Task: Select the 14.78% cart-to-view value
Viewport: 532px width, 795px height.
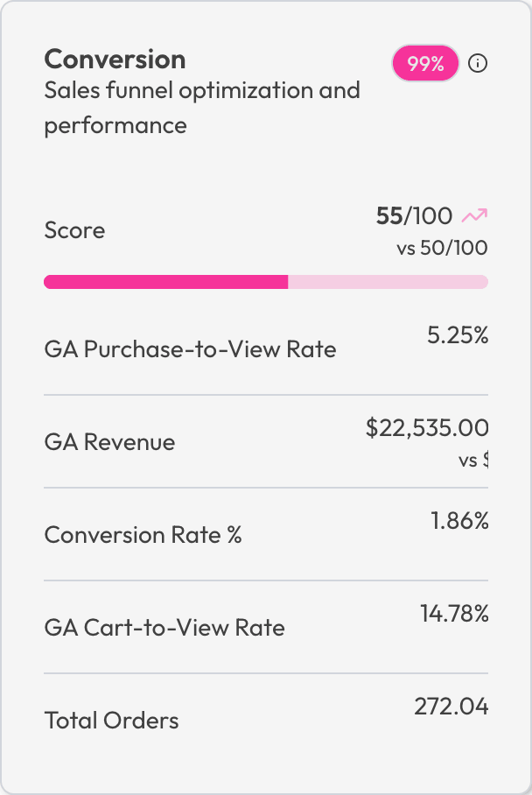Action: click(455, 614)
